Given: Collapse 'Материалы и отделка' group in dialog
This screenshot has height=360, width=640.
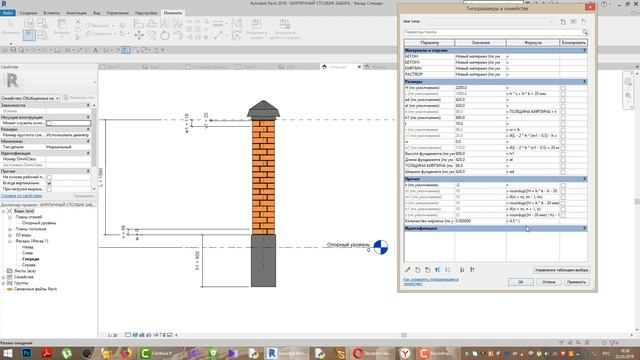Looking at the screenshot, I should pyautogui.click(x=584, y=51).
